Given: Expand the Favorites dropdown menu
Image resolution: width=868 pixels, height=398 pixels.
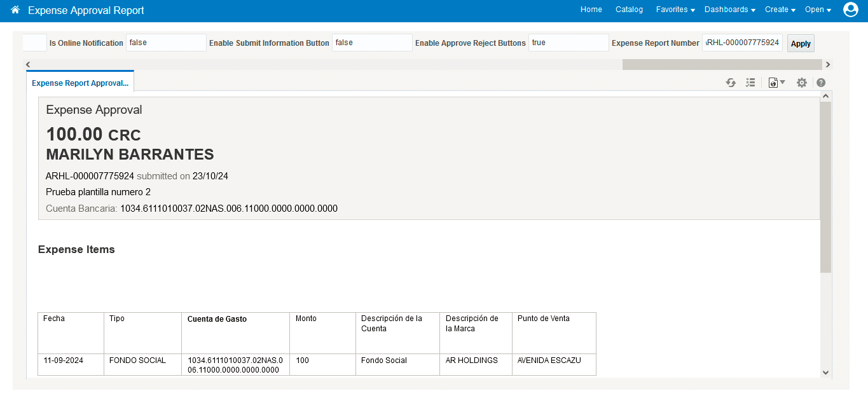Looking at the screenshot, I should point(675,10).
